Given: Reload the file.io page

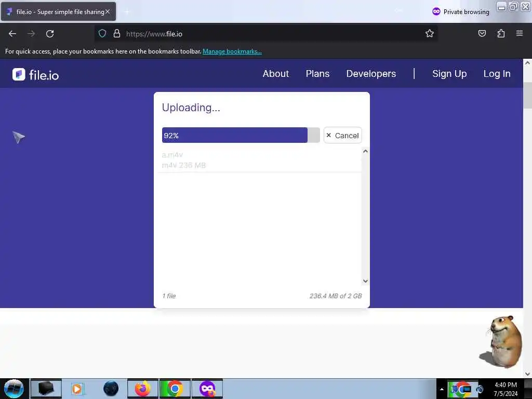Looking at the screenshot, I should 50,34.
